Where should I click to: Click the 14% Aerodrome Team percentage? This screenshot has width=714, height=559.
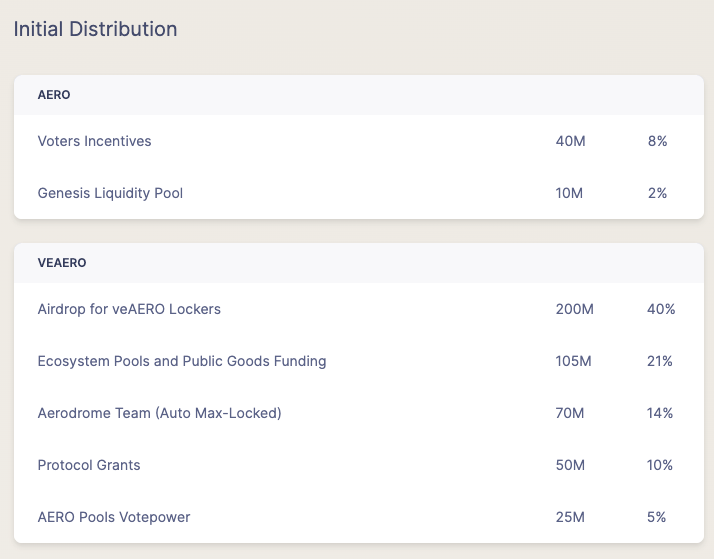coord(660,413)
